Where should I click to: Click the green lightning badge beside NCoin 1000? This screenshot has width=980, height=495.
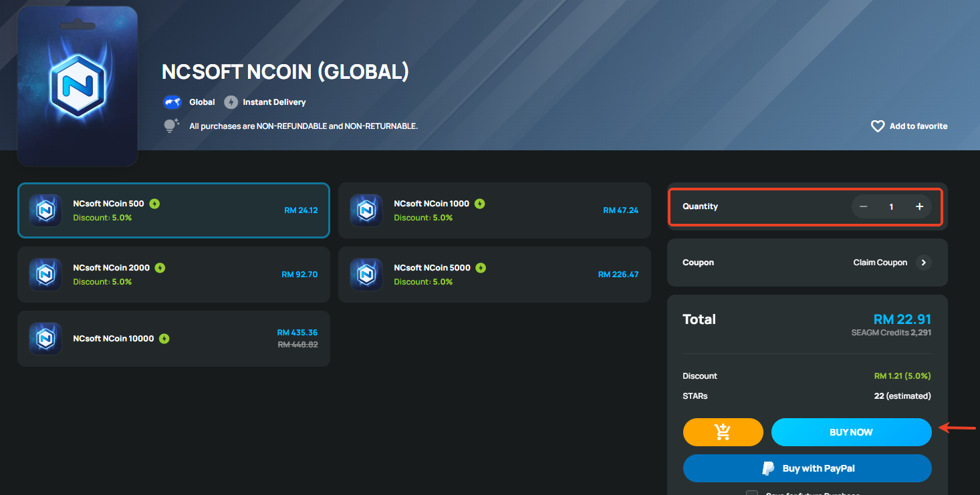tap(480, 204)
